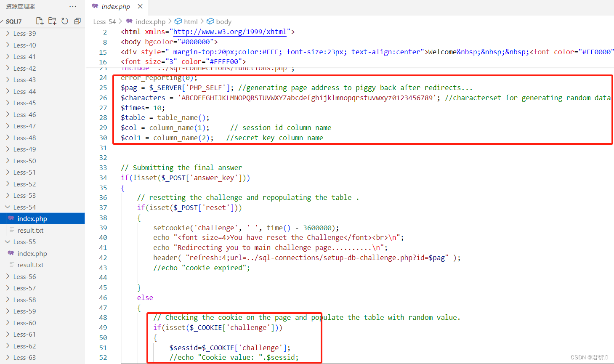Create a new folder in SQLI7 explorer
This screenshot has height=364, width=614.
pyautogui.click(x=52, y=21)
